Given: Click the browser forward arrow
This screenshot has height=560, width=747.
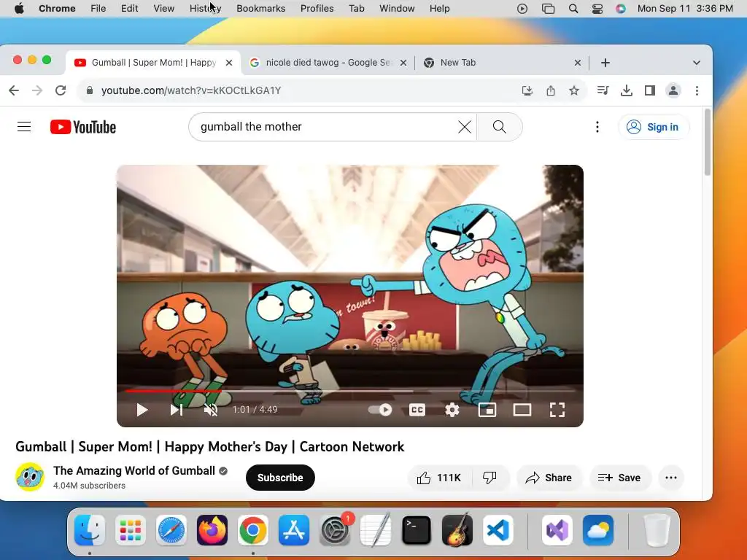Looking at the screenshot, I should point(37,90).
